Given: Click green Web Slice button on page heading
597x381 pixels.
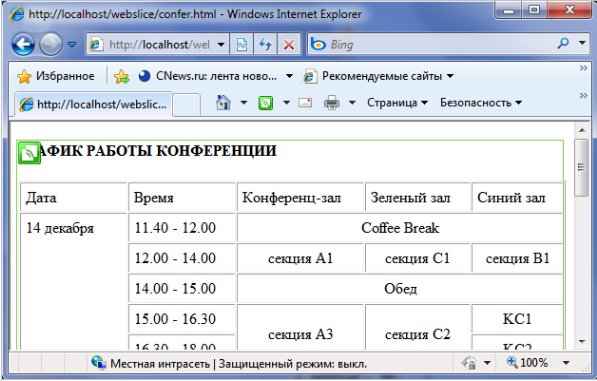Looking at the screenshot, I should 29,153.
